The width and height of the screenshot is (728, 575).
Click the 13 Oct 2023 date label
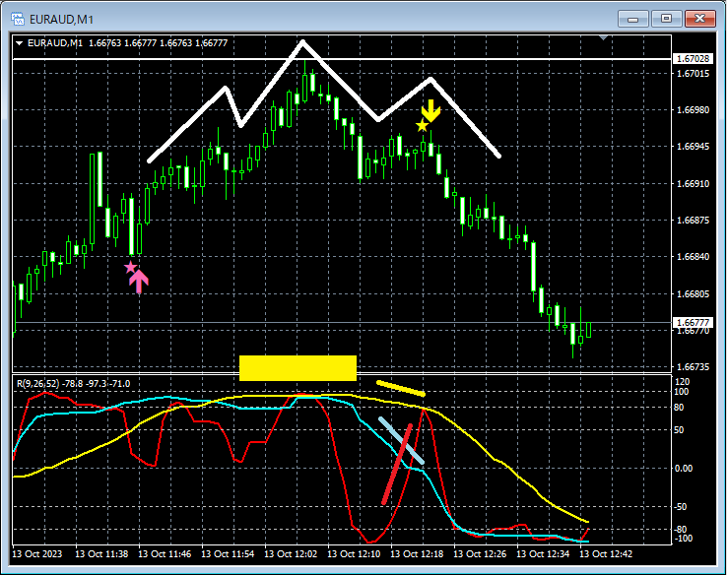36,553
